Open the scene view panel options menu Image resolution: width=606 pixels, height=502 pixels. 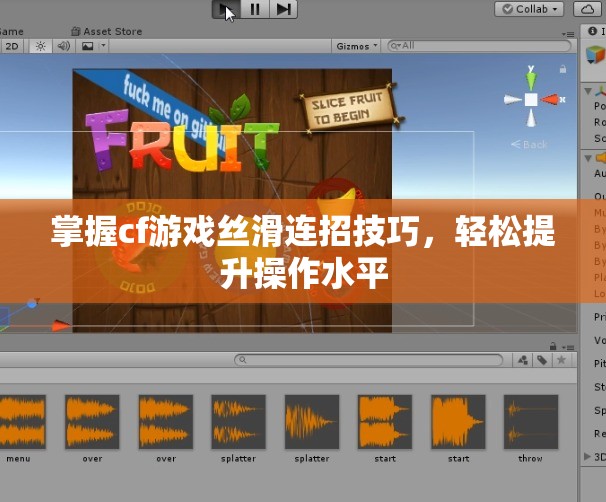(x=568, y=34)
